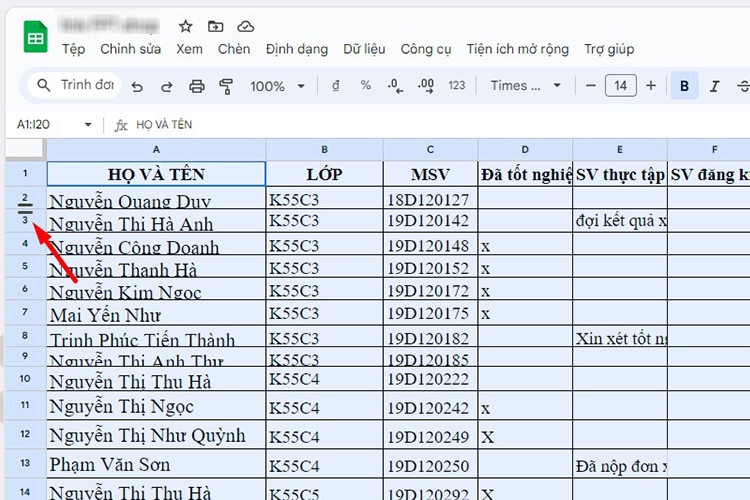Format as currency (đ)
The image size is (750, 500).
coord(336,86)
